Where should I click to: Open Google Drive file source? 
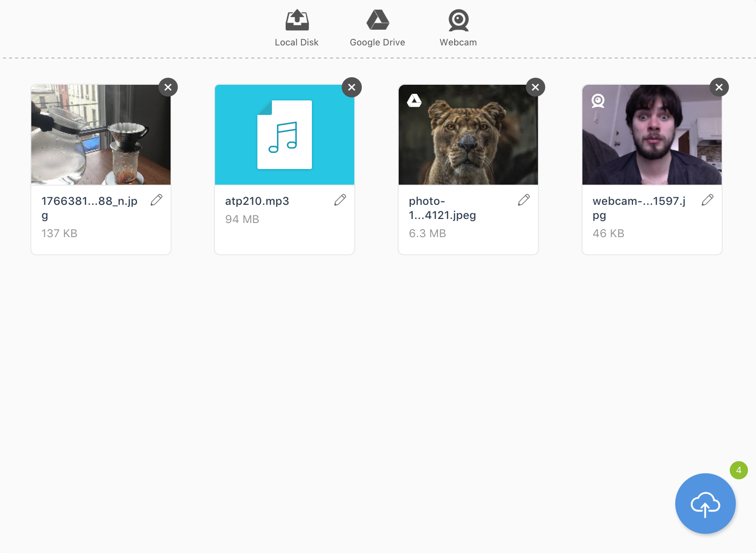[x=377, y=28]
